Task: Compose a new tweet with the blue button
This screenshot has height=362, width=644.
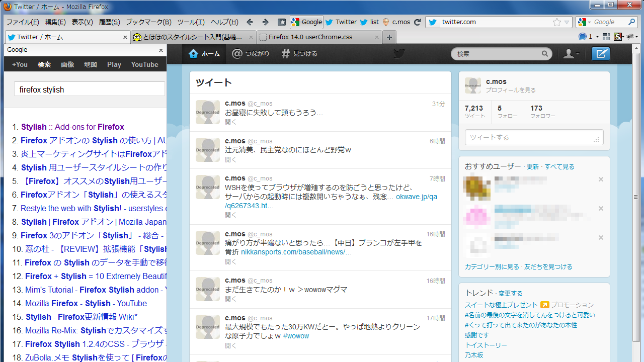Action: coord(601,54)
